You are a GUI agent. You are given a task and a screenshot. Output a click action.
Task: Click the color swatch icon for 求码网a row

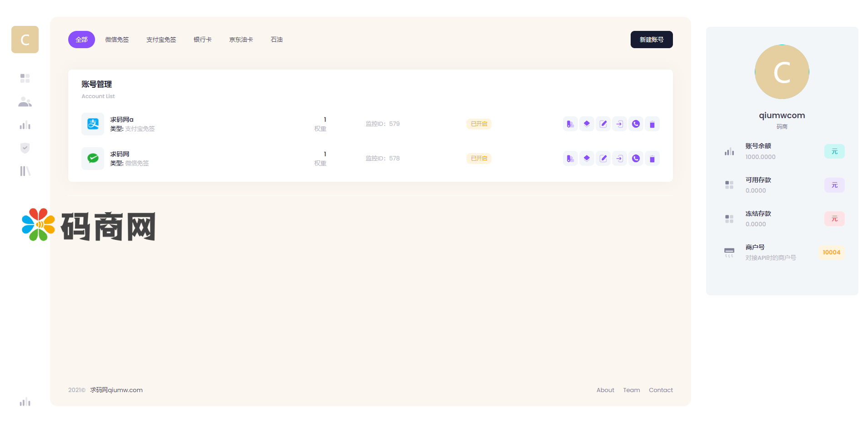pos(570,124)
